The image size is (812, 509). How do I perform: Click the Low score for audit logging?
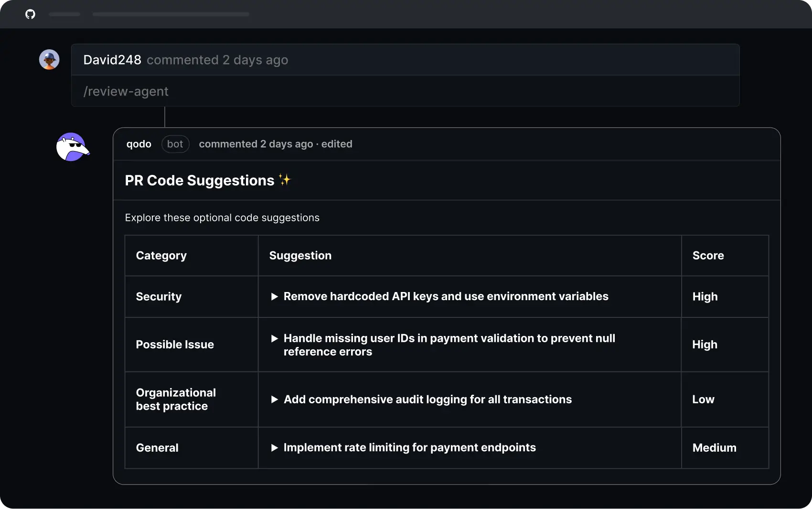(x=703, y=400)
